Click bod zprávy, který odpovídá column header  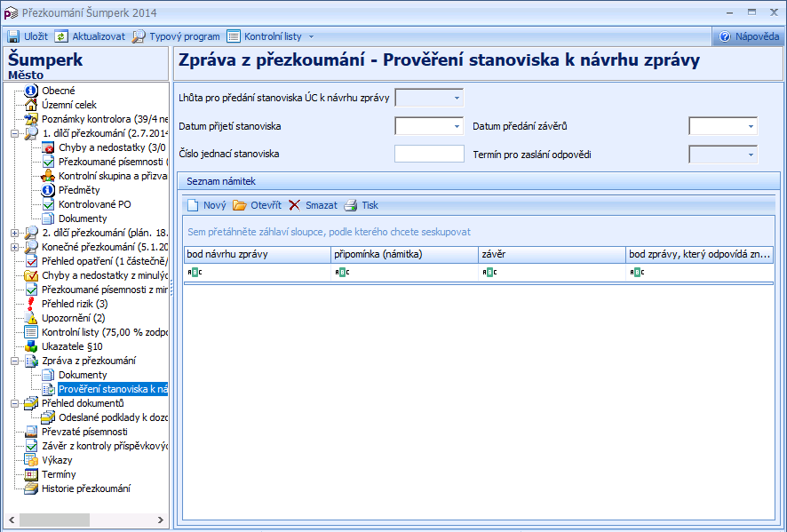(x=699, y=255)
